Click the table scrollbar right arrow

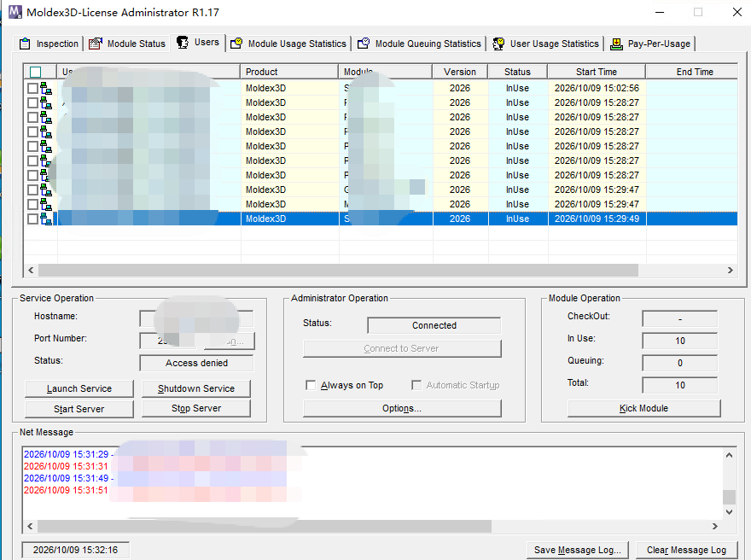(730, 270)
